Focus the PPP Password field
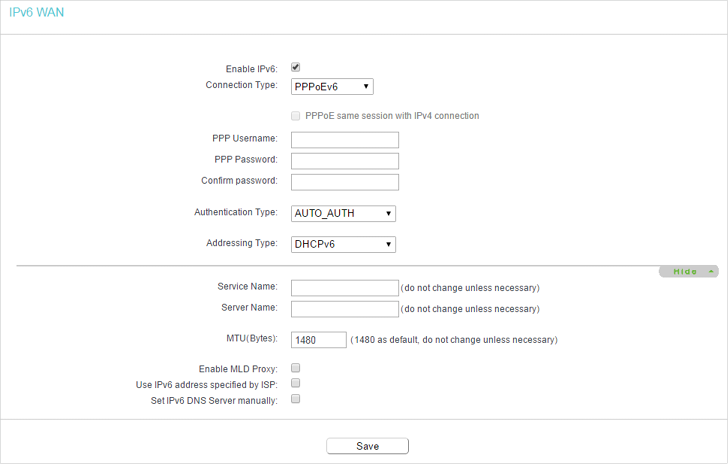This screenshot has height=464, width=728. tap(344, 161)
